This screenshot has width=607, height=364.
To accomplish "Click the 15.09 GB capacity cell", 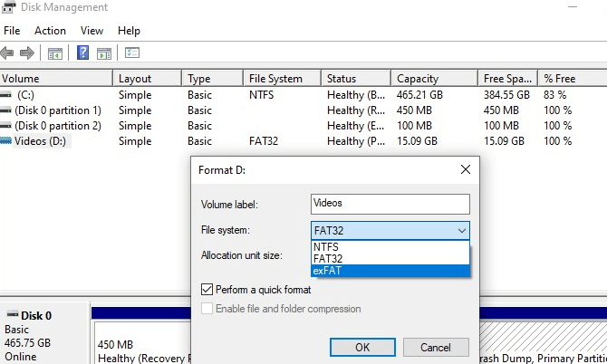I will (x=417, y=141).
